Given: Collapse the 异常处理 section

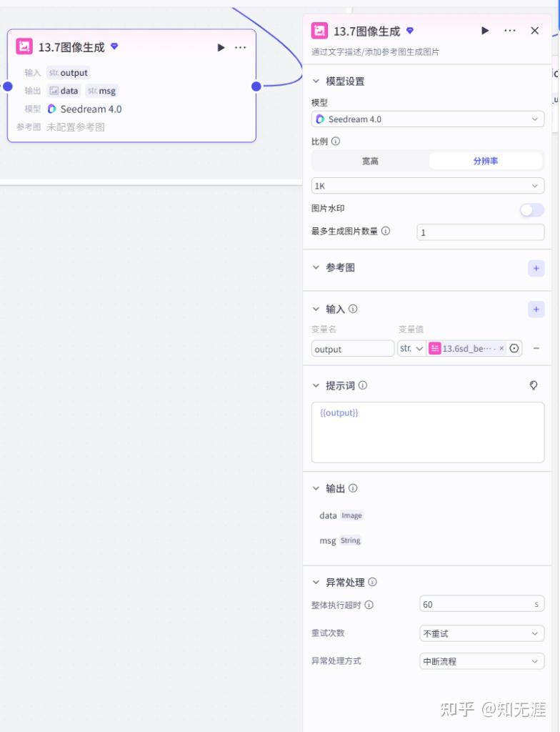Looking at the screenshot, I should [x=316, y=582].
